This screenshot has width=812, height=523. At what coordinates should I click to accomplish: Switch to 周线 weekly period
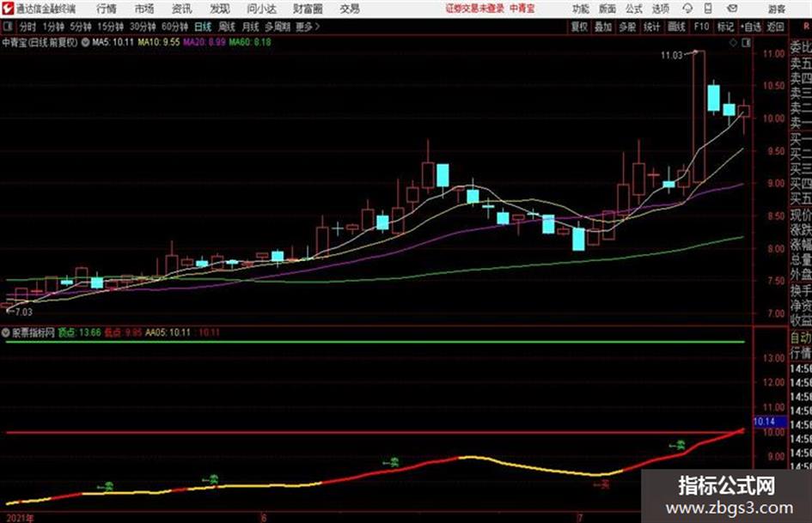coord(227,27)
